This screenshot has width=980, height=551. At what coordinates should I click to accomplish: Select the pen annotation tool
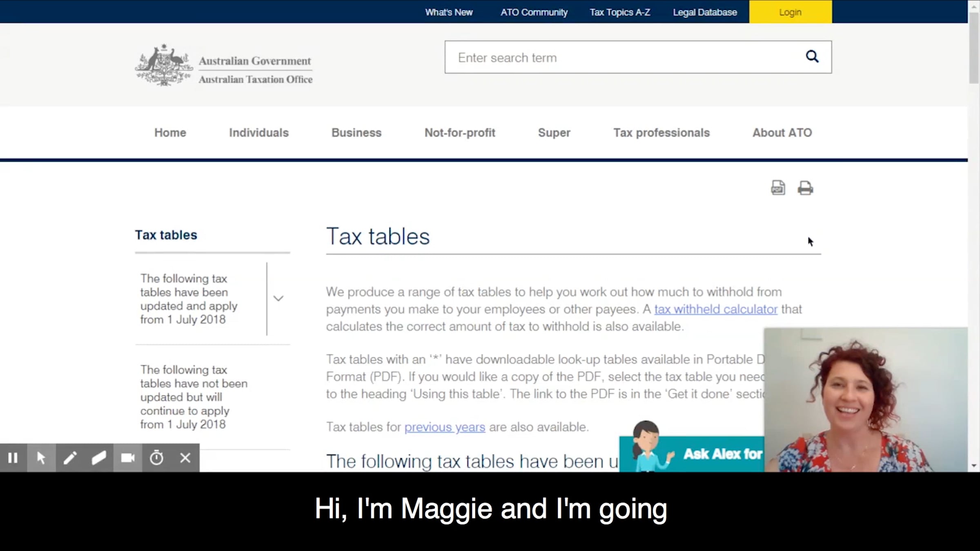pyautogui.click(x=70, y=458)
